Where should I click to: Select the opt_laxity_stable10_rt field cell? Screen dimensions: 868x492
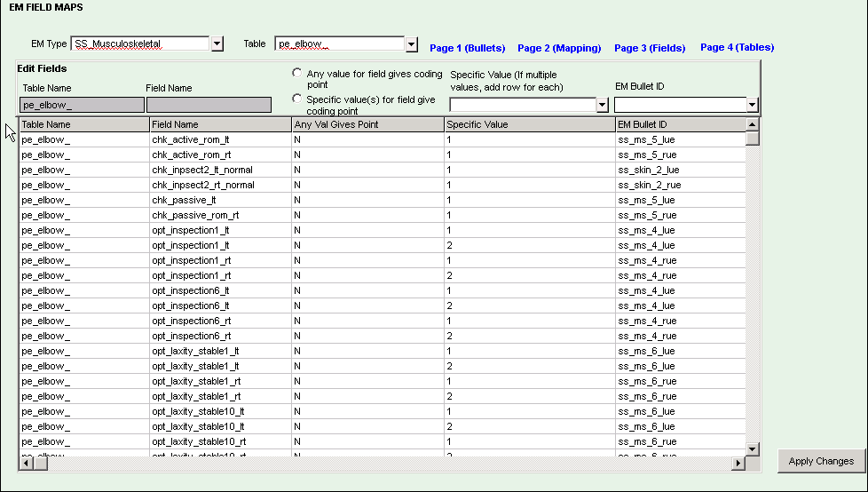point(220,441)
